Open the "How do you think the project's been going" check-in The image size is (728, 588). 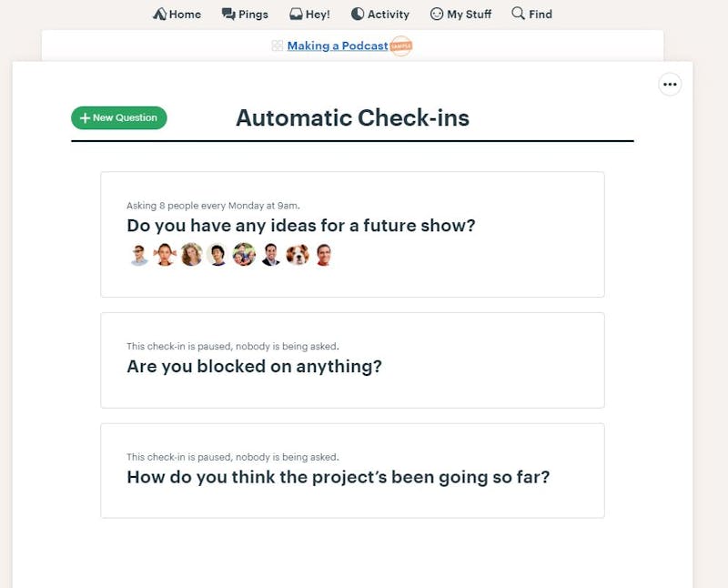(339, 477)
